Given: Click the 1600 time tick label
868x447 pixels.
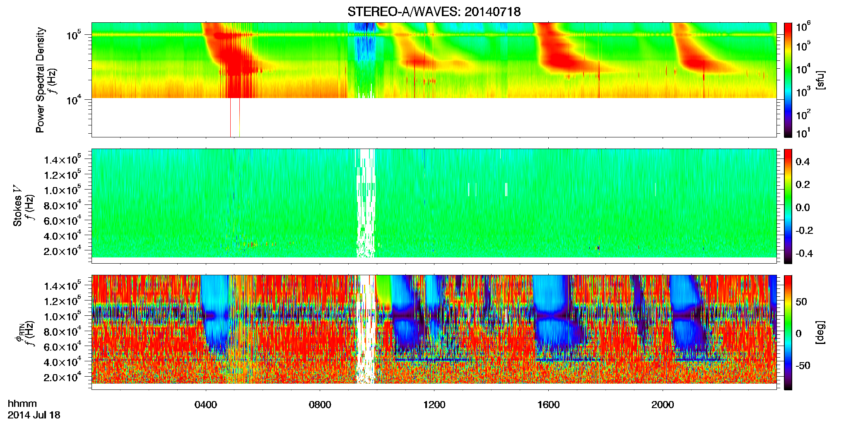Looking at the screenshot, I should click(x=548, y=404).
